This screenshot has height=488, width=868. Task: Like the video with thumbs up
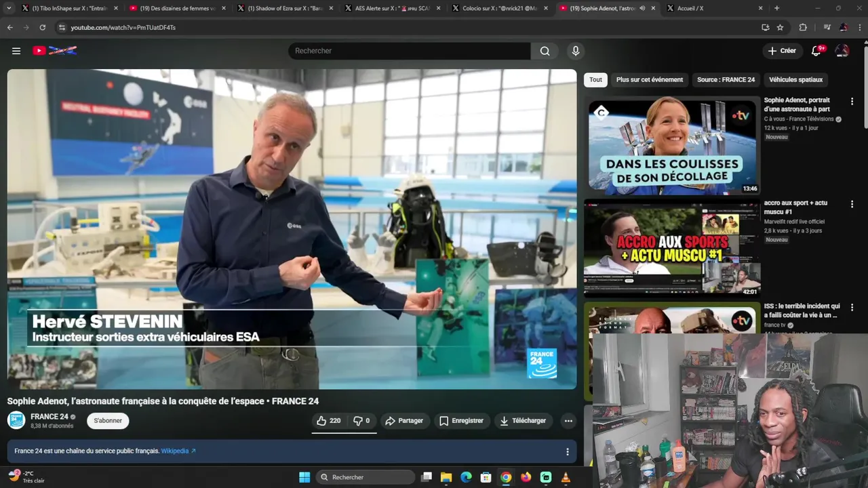pyautogui.click(x=329, y=421)
